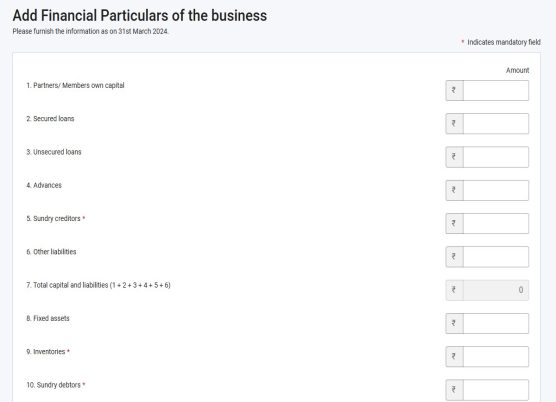Image resolution: width=556 pixels, height=402 pixels.
Task: Click rupee icon beside Inventories field
Action: point(454,357)
